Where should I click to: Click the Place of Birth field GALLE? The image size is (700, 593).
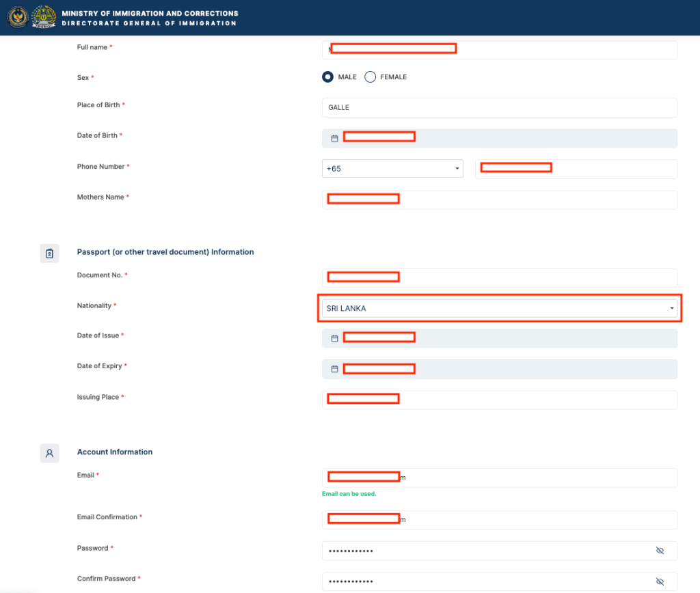coord(500,107)
